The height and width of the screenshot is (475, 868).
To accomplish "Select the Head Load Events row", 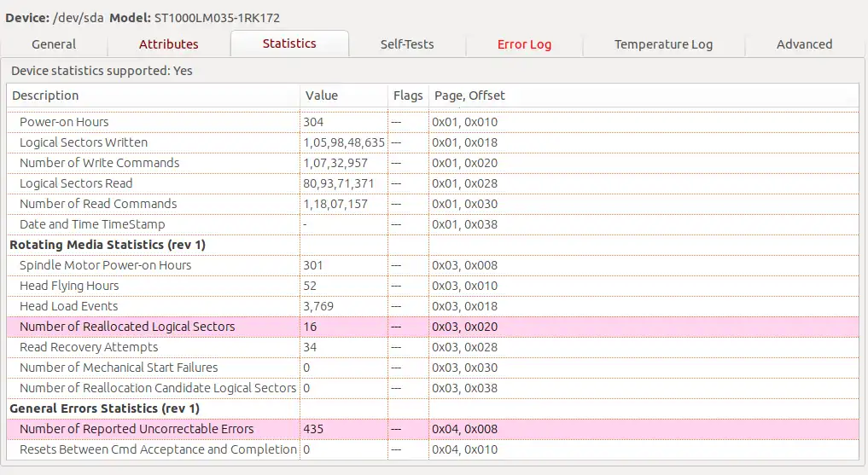I will coord(433,306).
